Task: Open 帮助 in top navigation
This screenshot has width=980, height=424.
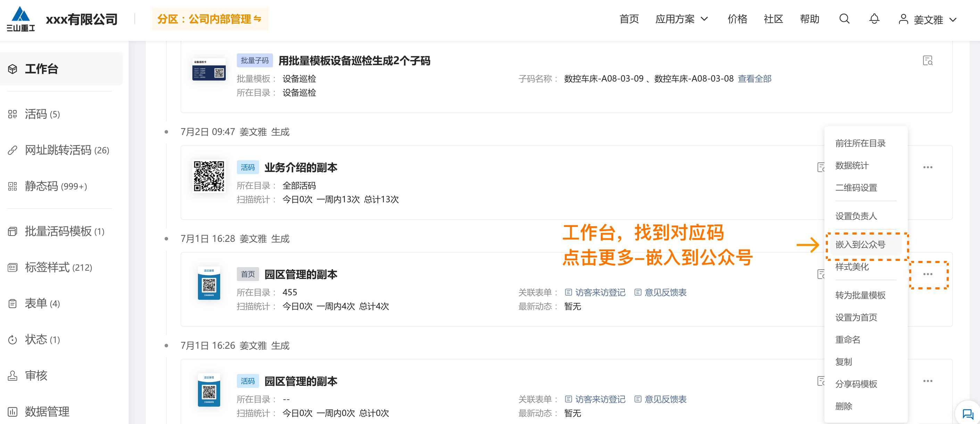Action: (x=809, y=19)
